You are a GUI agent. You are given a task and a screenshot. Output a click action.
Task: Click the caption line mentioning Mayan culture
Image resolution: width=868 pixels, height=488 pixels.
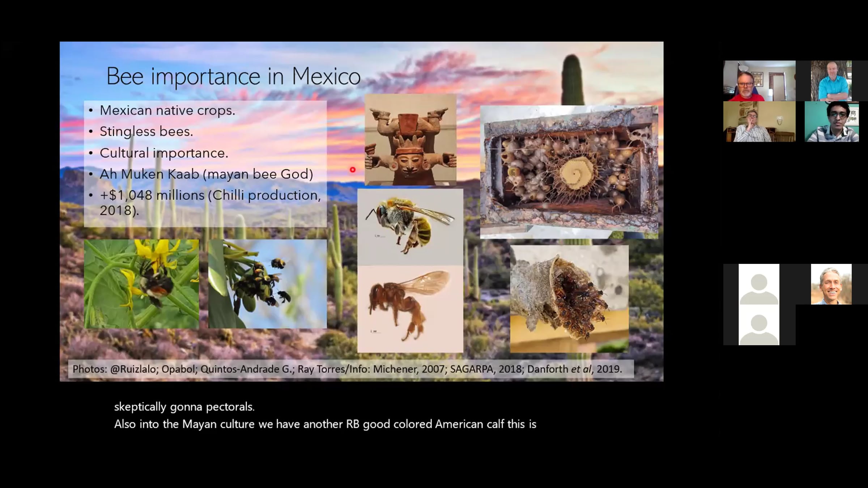click(325, 424)
